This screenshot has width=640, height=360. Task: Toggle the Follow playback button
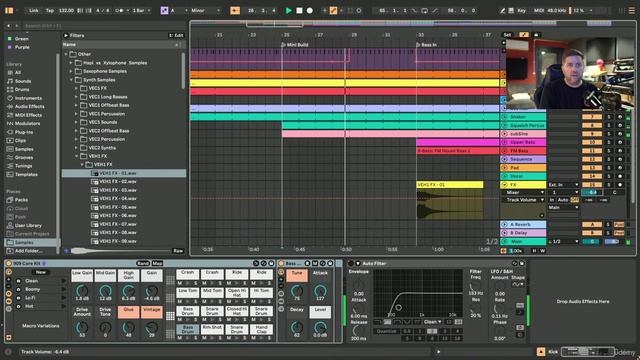235,11
